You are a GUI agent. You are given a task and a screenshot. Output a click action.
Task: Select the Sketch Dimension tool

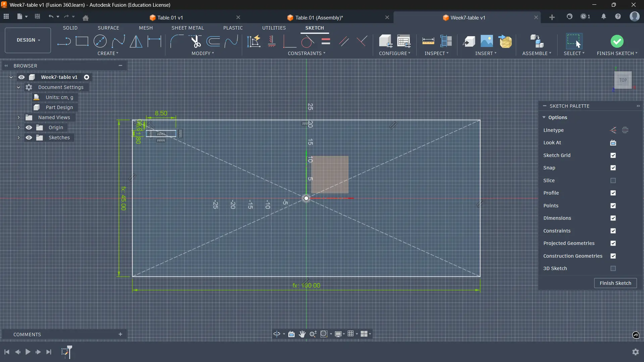coord(154,41)
